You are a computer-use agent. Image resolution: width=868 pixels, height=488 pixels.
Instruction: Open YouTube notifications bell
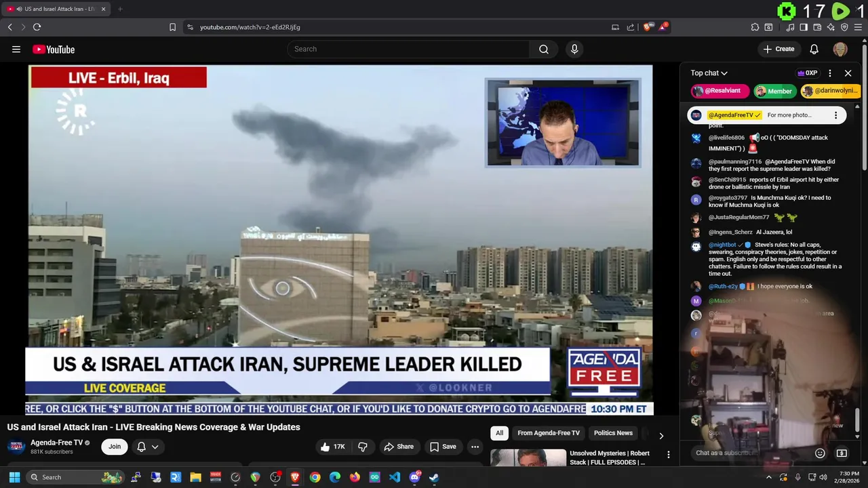814,49
